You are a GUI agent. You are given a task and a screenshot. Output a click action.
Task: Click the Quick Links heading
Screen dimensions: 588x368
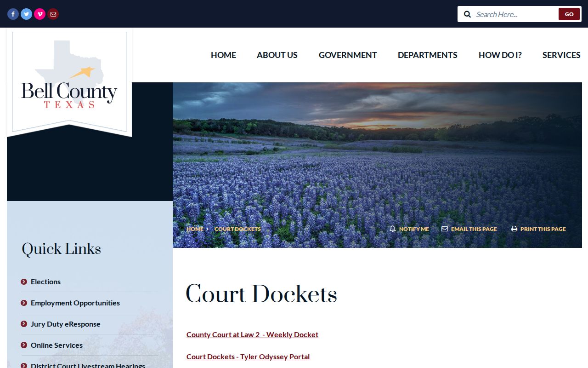click(61, 249)
